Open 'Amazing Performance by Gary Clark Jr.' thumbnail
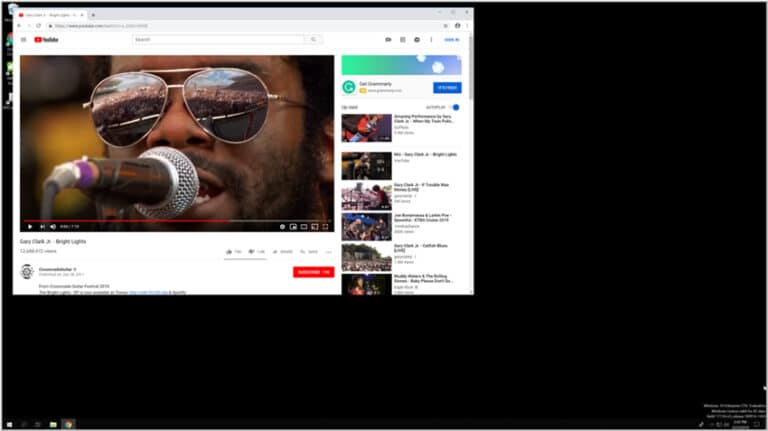This screenshot has height=431, width=768. pos(366,128)
